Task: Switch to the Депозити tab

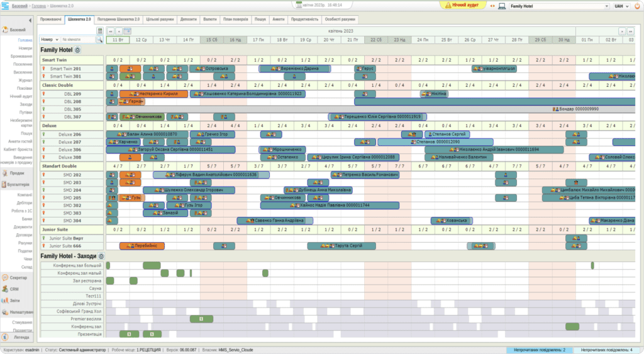Action: (188, 19)
